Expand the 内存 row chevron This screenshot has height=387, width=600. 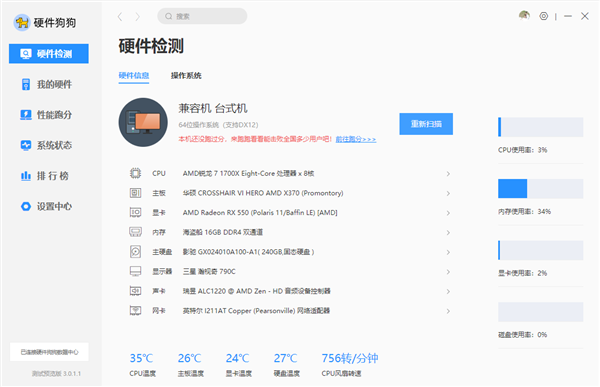pyautogui.click(x=448, y=232)
